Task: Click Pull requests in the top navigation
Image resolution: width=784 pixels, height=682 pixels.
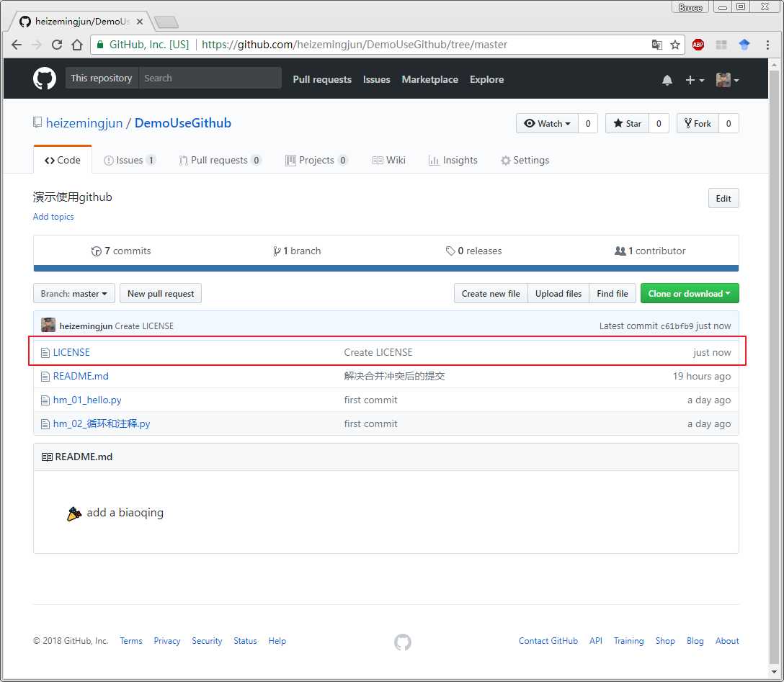Action: coord(322,79)
